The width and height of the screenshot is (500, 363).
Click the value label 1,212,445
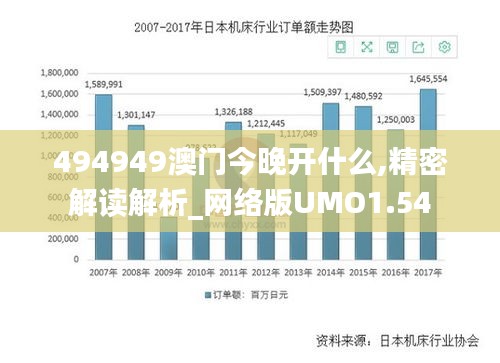pos(266,124)
